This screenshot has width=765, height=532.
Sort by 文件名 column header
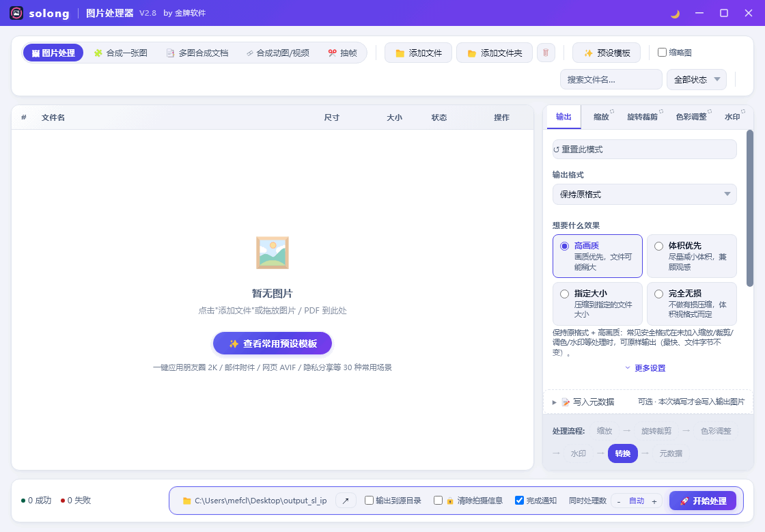[53, 117]
